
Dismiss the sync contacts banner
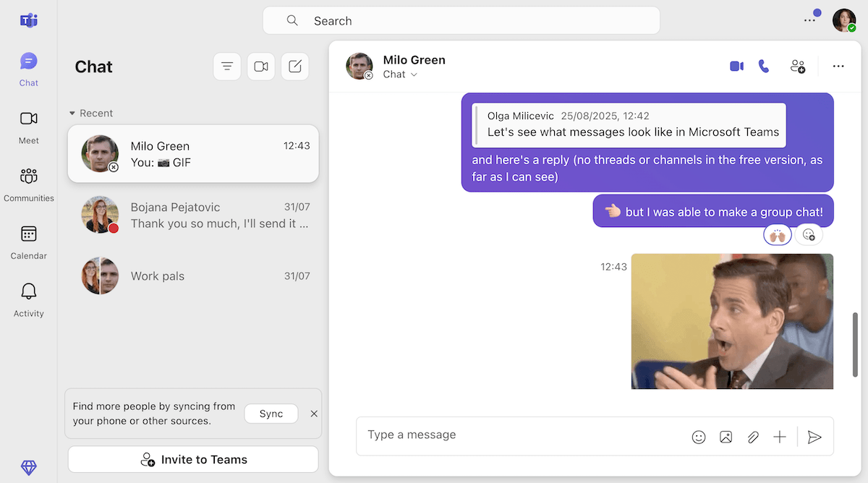point(314,414)
